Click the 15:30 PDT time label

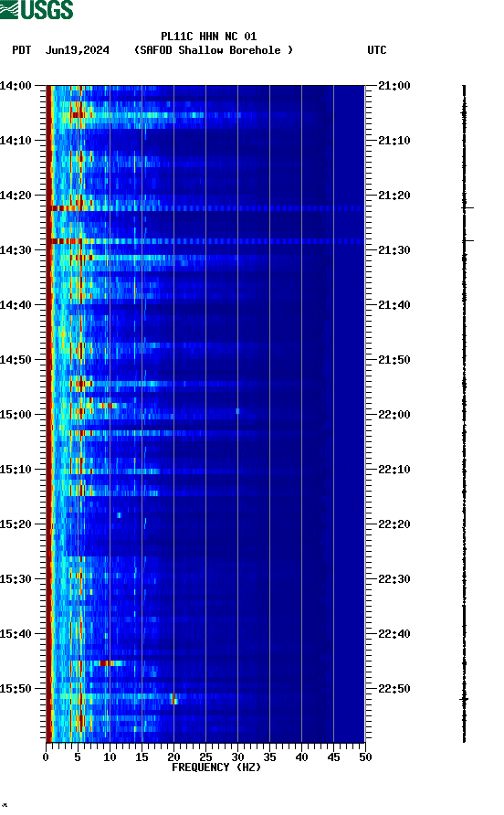16,579
